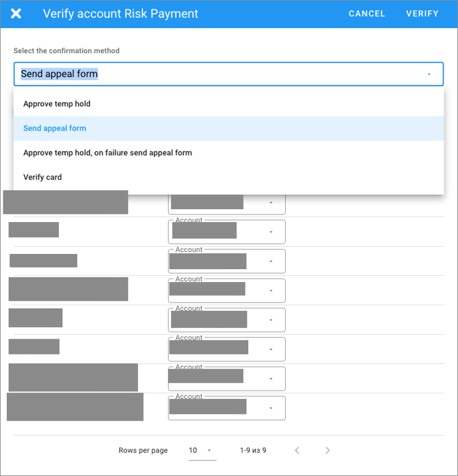This screenshot has height=476, width=458.
Task: Close the Verify account dialog with X
Action: [x=16, y=14]
